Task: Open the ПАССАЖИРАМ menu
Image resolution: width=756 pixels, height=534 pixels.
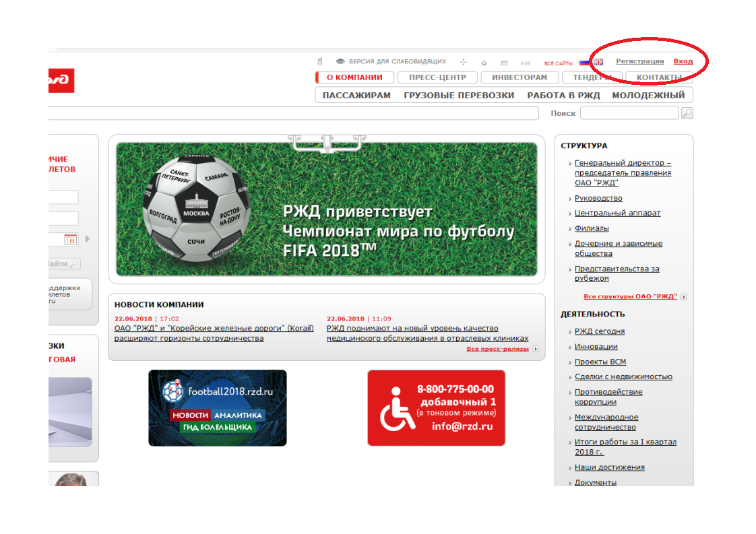Action: click(x=357, y=96)
